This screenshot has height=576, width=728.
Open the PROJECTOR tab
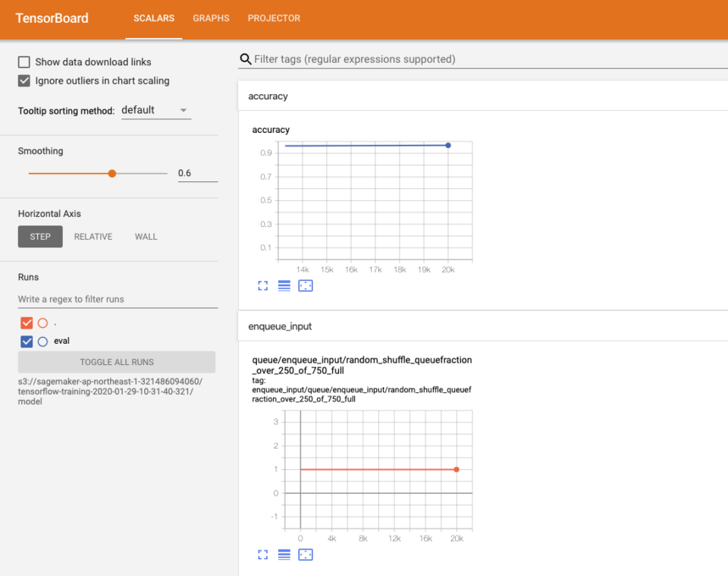pyautogui.click(x=274, y=18)
